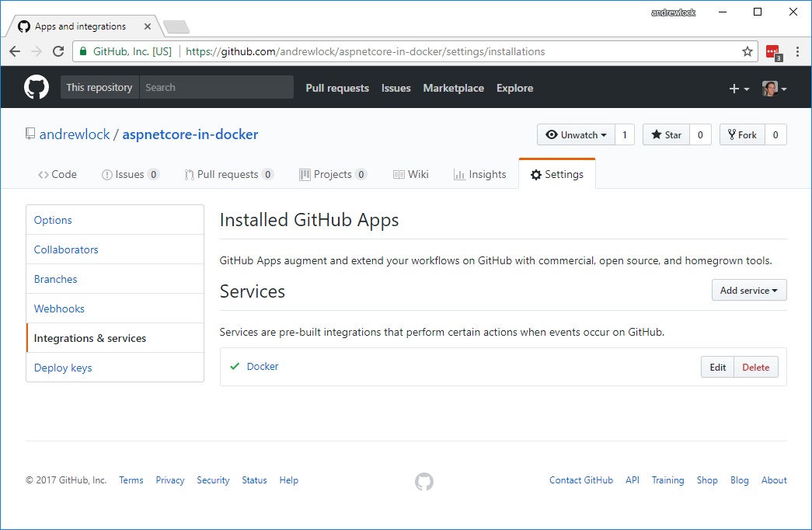The width and height of the screenshot is (812, 530).
Task: Click Explore in top navigation
Action: [514, 88]
